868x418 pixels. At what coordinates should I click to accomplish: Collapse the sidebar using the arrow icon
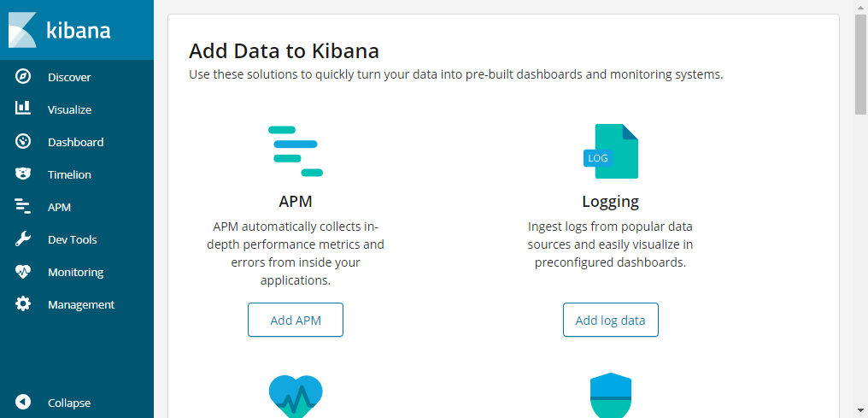point(23,403)
